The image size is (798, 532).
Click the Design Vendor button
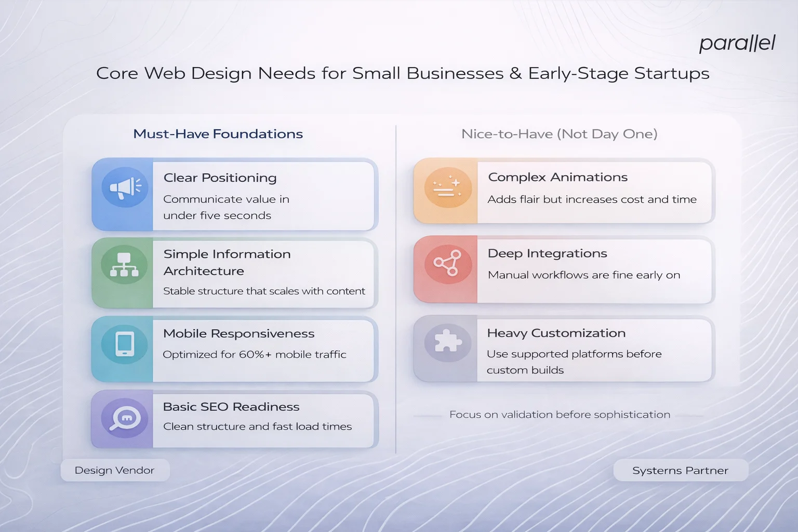point(115,470)
